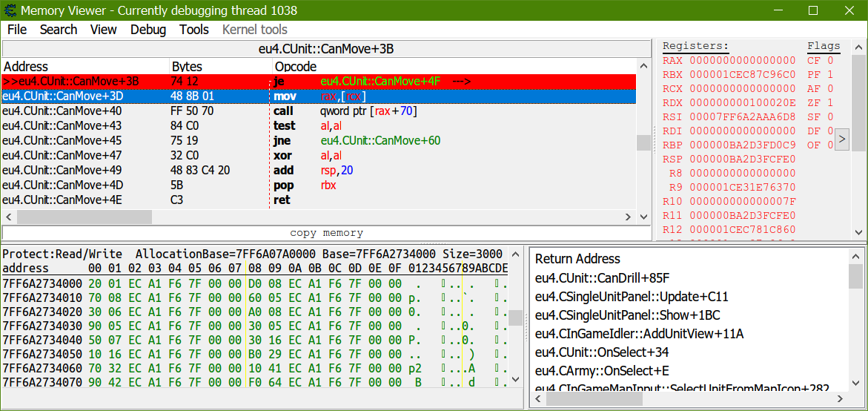Click the Bytes column header
The image size is (868, 411).
221,67
